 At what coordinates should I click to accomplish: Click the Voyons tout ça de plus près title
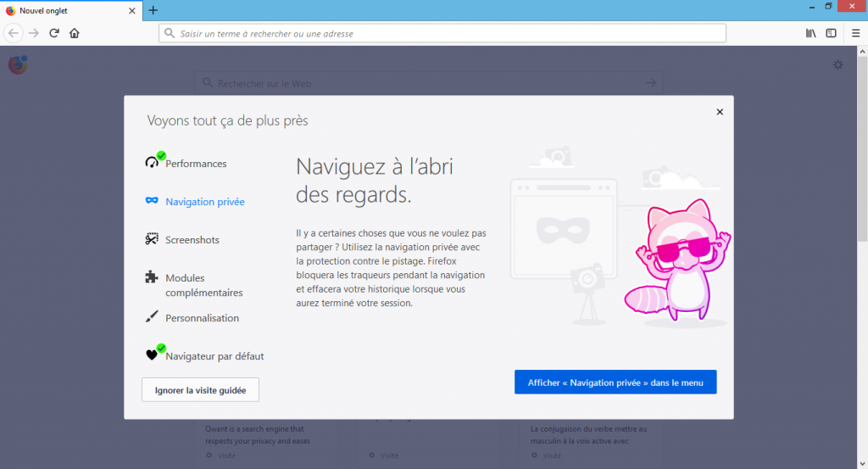click(x=227, y=120)
